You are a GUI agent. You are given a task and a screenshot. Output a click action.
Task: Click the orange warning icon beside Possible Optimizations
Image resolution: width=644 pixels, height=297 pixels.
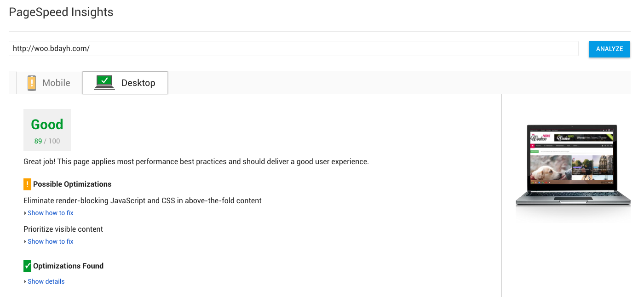[27, 184]
